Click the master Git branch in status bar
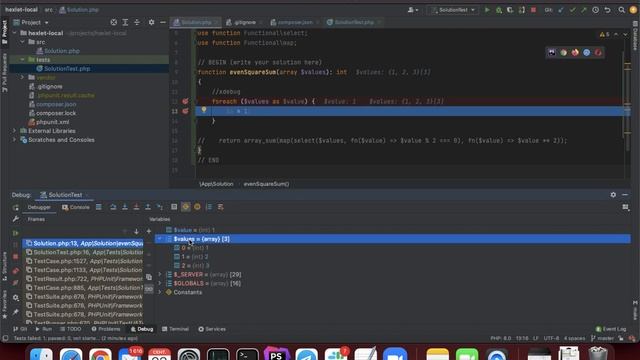640x360 pixels. tap(602, 338)
